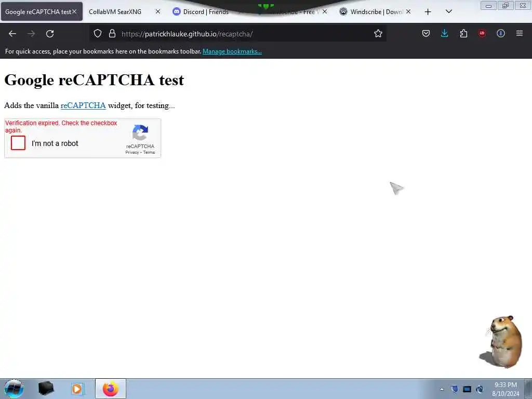Image resolution: width=532 pixels, height=399 pixels.
Task: Reload the current page
Action: point(50,34)
